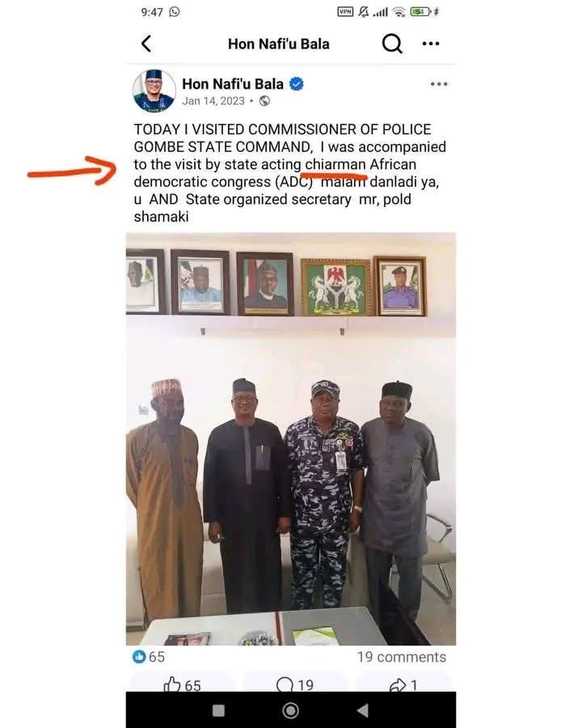This screenshot has height=728, width=582.
Task: Open the page header three-dot menu
Action: [431, 44]
